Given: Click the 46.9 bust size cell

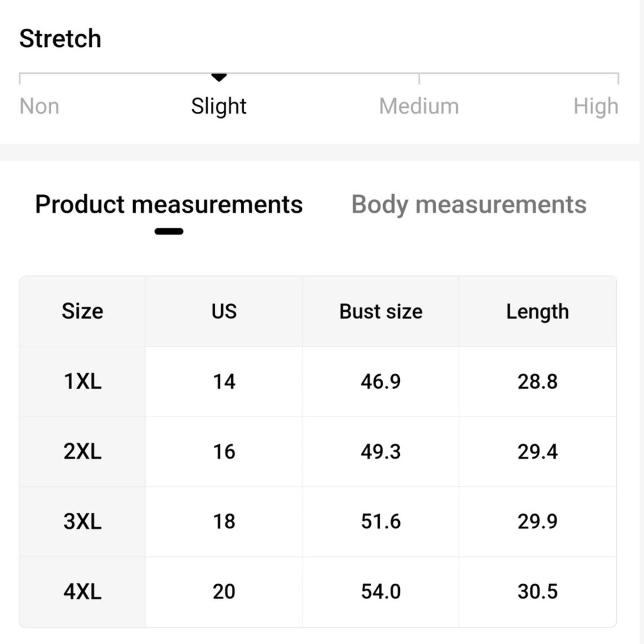Looking at the screenshot, I should coord(381,381).
